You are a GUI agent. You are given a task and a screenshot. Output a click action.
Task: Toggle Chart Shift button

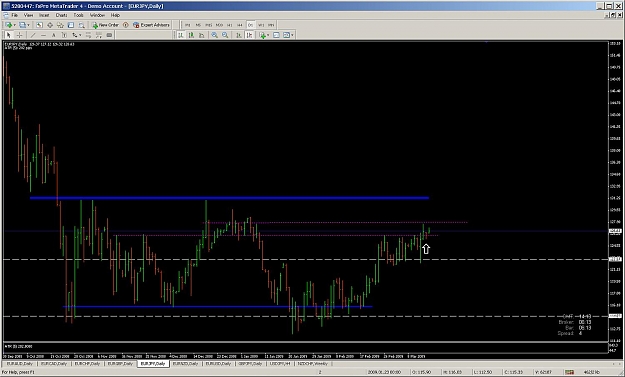pos(250,35)
